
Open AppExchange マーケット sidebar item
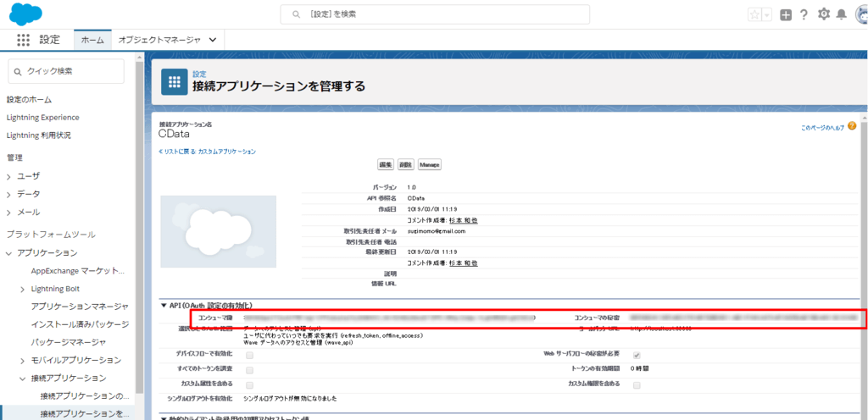[x=78, y=271]
